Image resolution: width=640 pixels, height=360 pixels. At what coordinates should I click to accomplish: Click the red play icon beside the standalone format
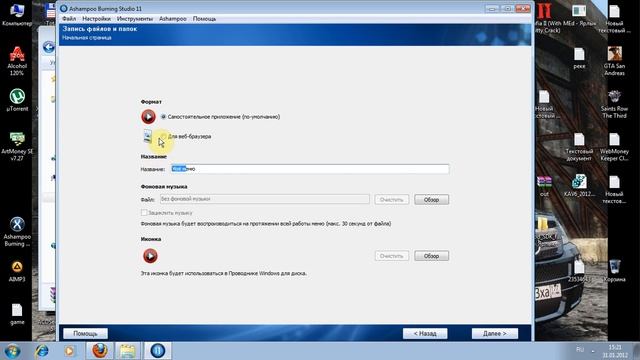tap(149, 117)
